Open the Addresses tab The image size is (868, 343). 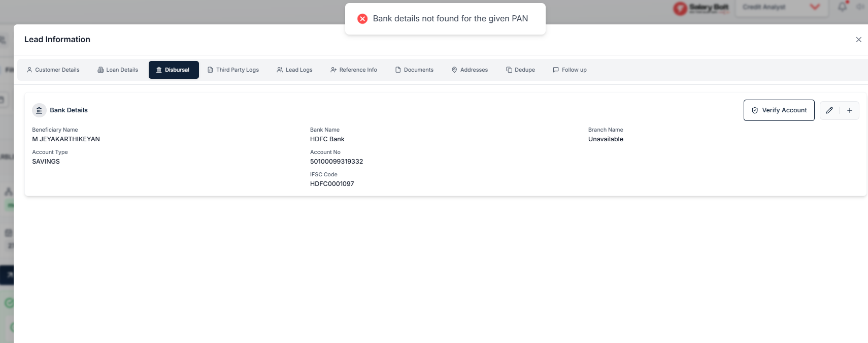point(470,70)
